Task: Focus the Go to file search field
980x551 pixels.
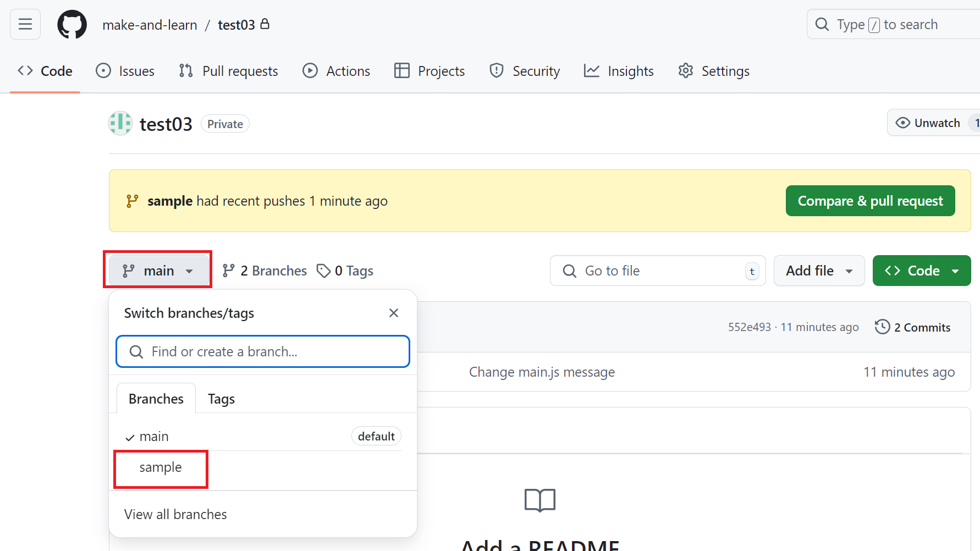Action: pos(658,271)
